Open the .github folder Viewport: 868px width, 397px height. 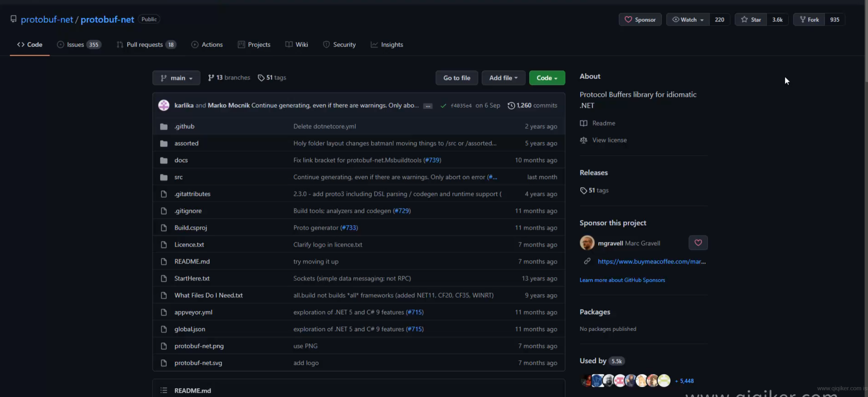184,126
